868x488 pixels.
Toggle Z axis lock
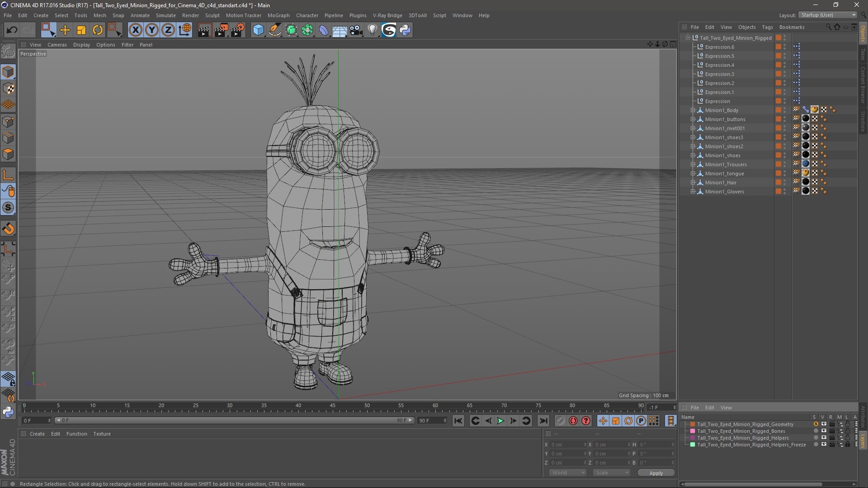click(x=168, y=30)
